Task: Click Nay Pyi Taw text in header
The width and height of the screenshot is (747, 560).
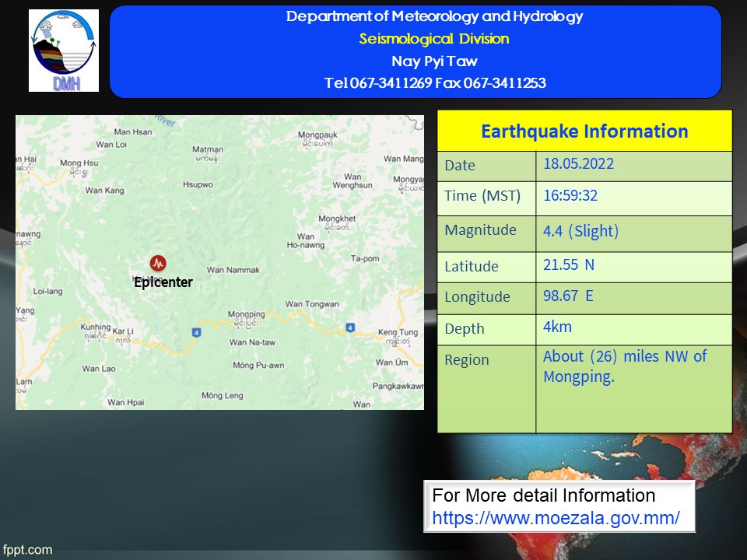Action: tap(434, 61)
